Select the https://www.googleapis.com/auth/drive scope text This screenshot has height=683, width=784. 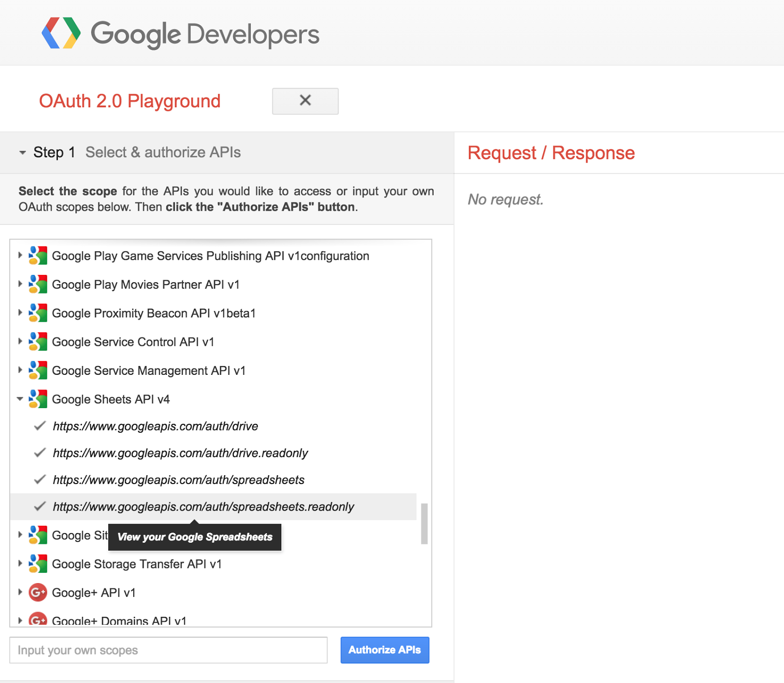[x=155, y=426]
